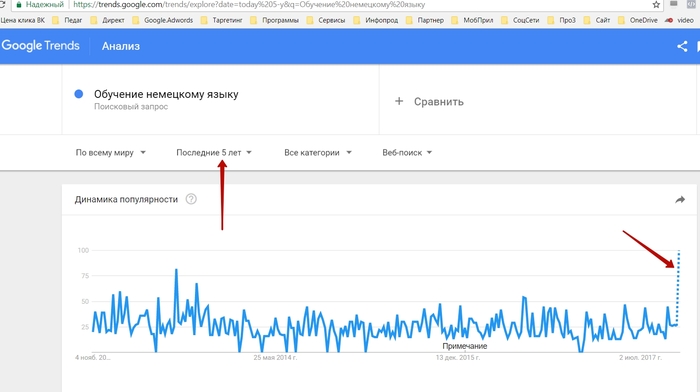Screen dimensions: 700x392
Task: Open the МобПрил bookmarks folder
Action: 472,20
